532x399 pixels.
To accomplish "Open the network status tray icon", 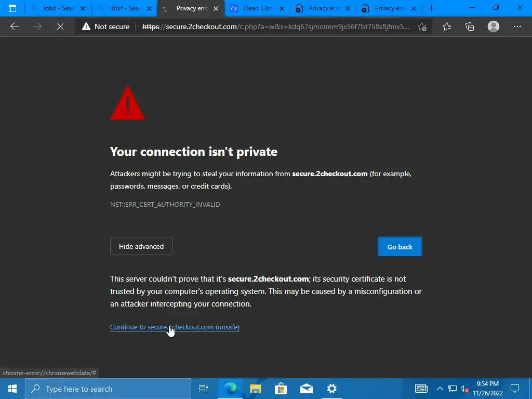I will click(453, 389).
